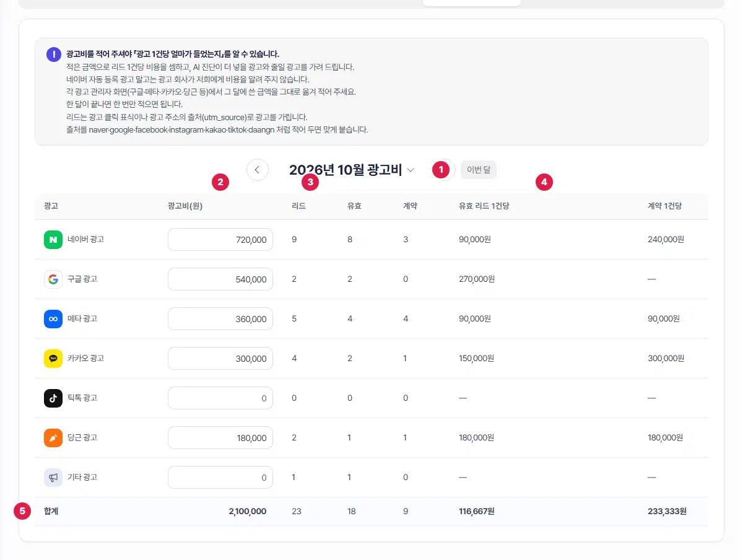Open the 2026년 10월 광고비 month dropdown
The image size is (740, 560).
pyautogui.click(x=352, y=170)
